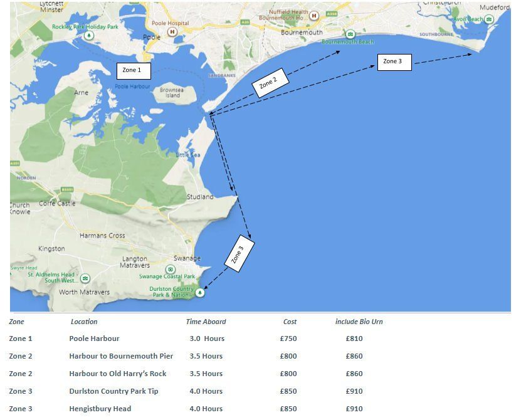Click the Rockley Park Holiday Park map pin
The width and height of the screenshot is (526, 420).
89,35
